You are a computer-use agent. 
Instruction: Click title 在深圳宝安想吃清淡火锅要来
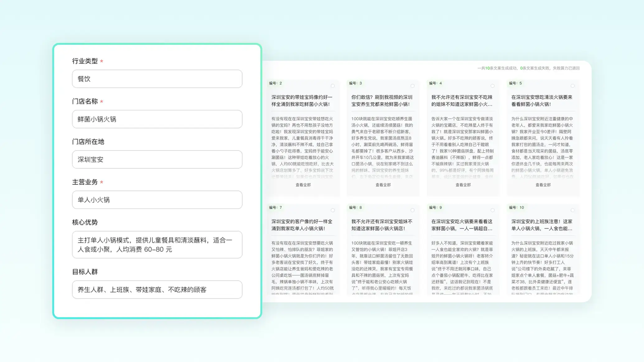[x=542, y=101]
